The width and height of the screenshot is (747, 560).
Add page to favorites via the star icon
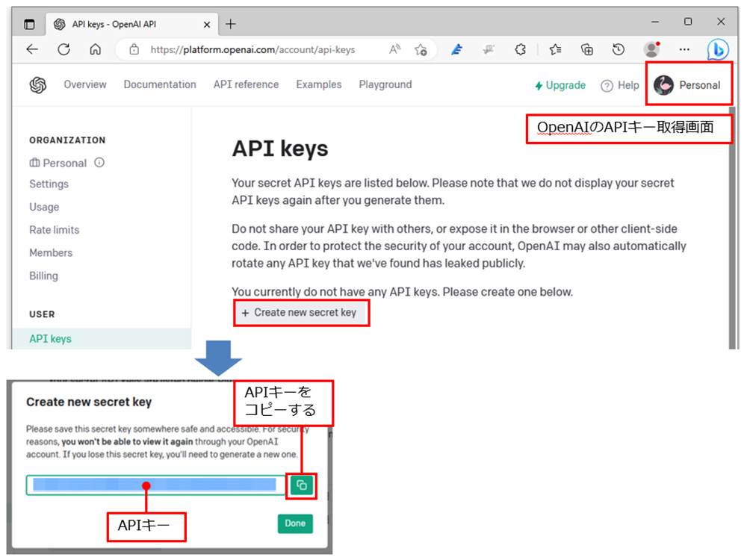pyautogui.click(x=421, y=49)
